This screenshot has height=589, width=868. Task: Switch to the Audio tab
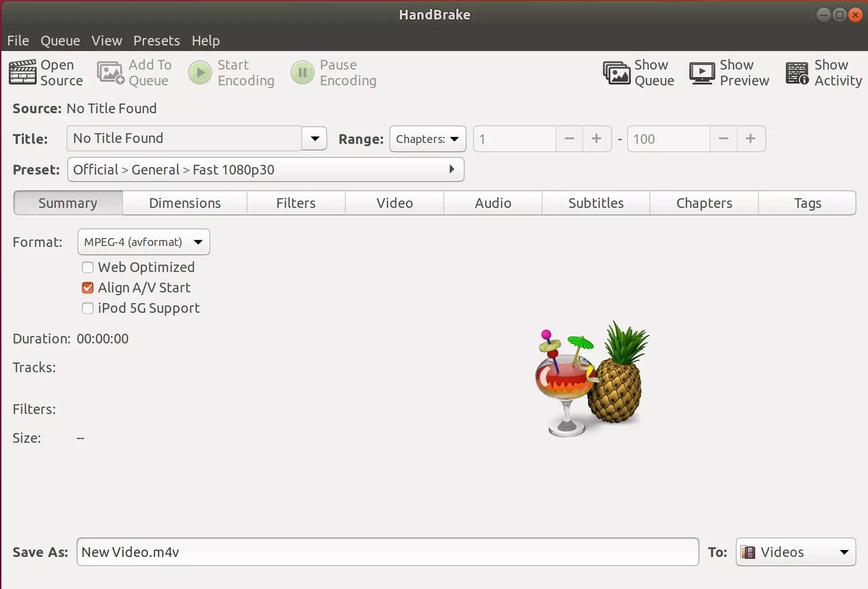coord(493,203)
